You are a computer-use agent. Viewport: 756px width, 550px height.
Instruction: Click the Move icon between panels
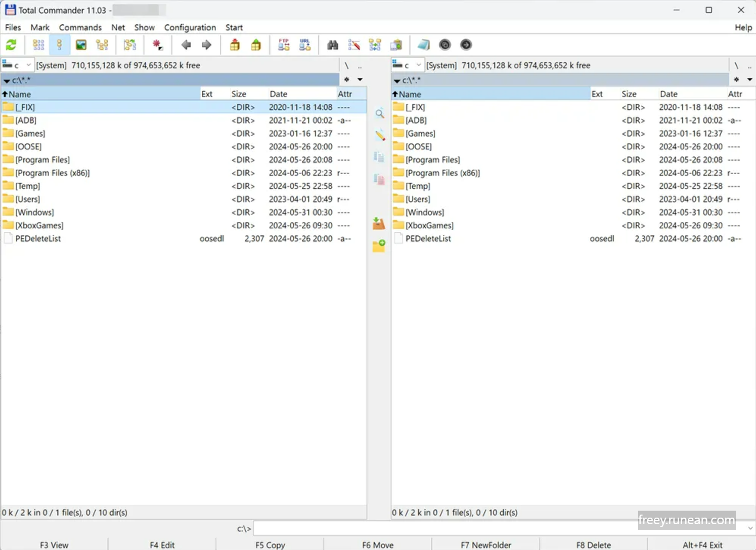pyautogui.click(x=379, y=179)
